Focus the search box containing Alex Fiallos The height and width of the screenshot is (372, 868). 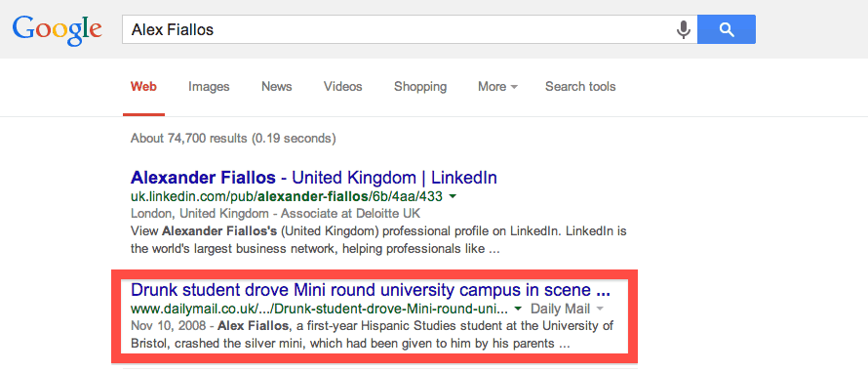[x=410, y=29]
